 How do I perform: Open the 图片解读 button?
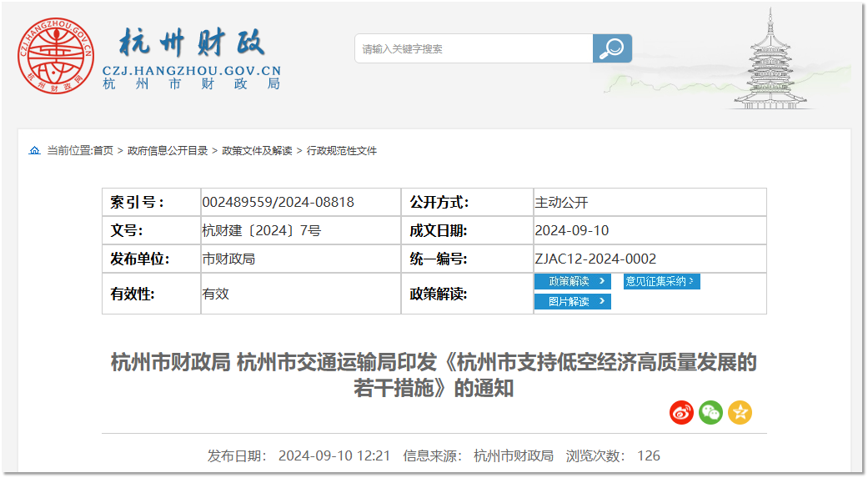coord(572,301)
